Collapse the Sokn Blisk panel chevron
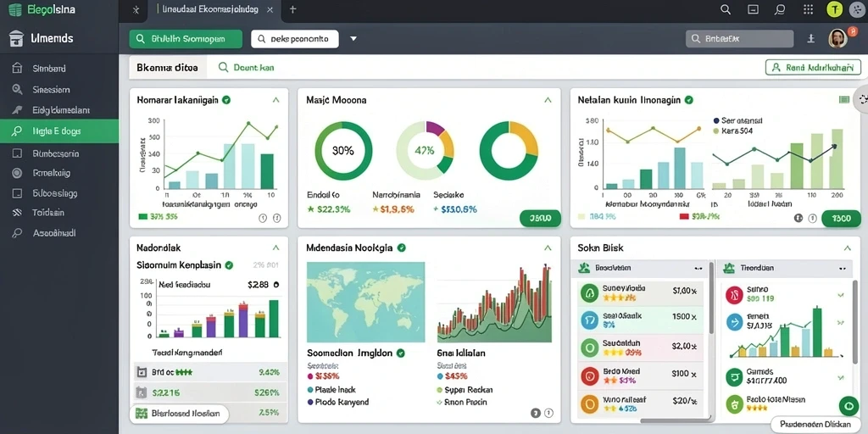Viewport: 868px width, 434px height. pos(848,248)
